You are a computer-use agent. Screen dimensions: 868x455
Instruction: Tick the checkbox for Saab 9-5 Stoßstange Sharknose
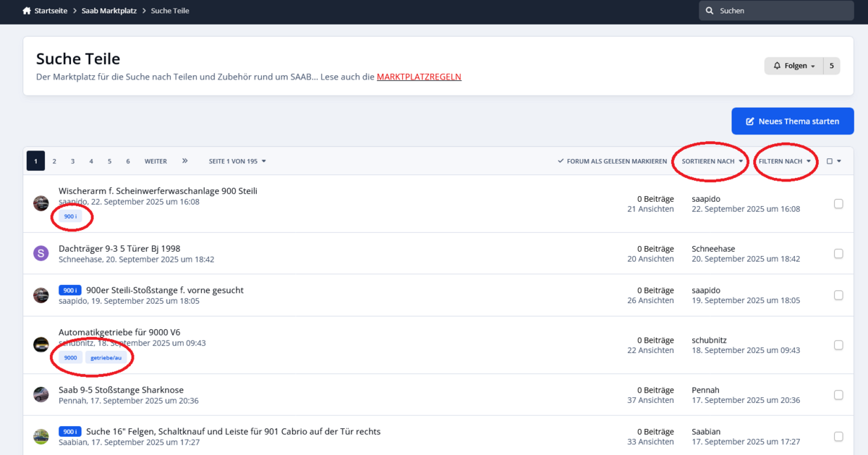pos(838,395)
